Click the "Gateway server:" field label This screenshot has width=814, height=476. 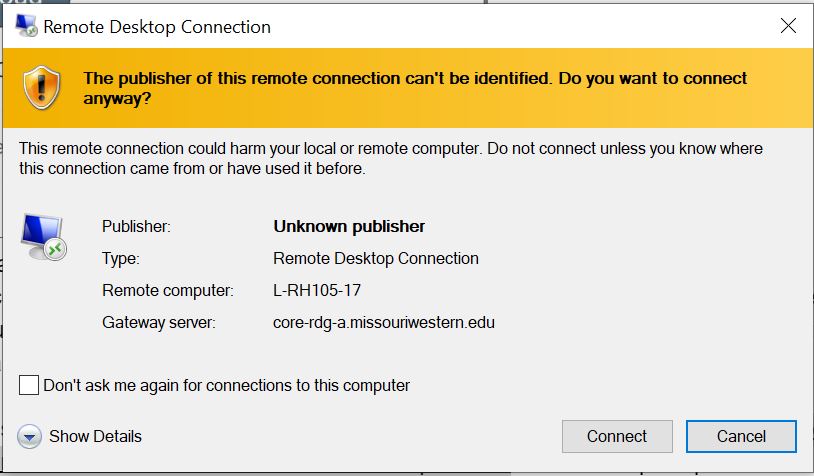(x=159, y=323)
